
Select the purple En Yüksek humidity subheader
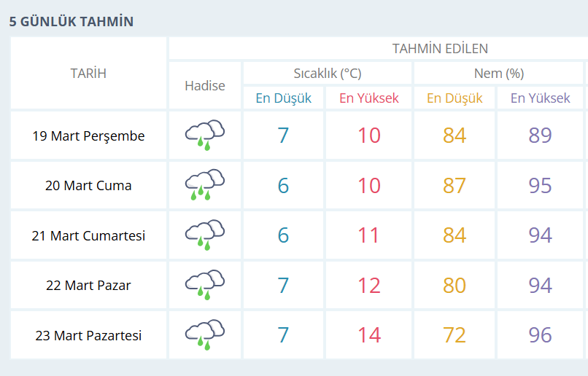541,98
